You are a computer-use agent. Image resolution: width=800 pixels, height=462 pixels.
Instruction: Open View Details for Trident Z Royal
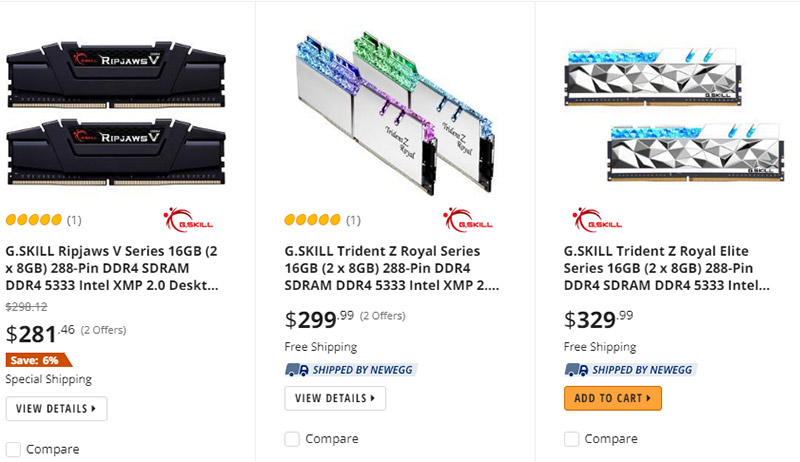[x=335, y=398]
